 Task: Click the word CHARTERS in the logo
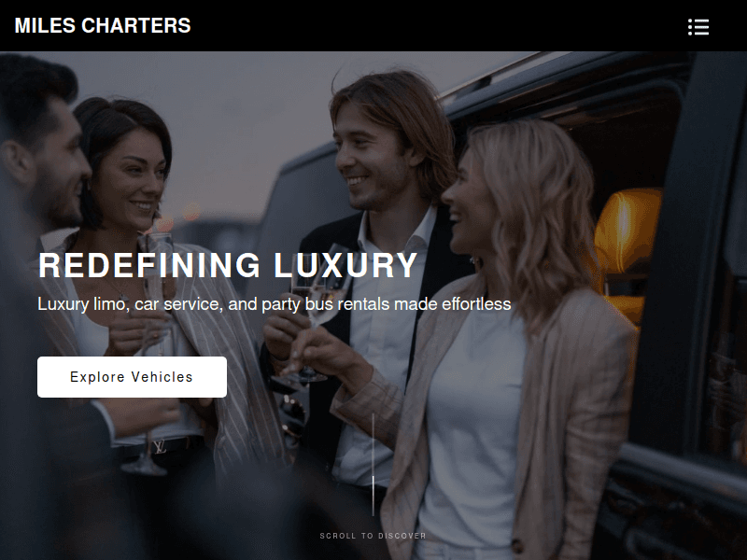[135, 26]
